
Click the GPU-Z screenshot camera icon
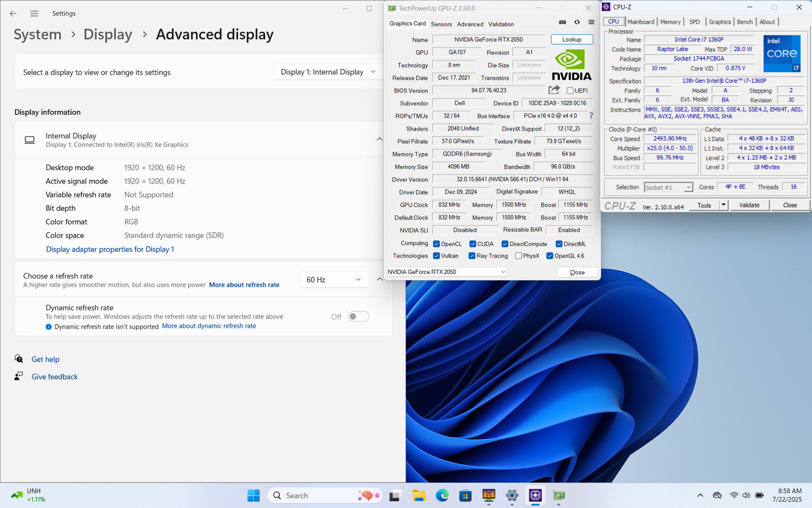click(562, 22)
